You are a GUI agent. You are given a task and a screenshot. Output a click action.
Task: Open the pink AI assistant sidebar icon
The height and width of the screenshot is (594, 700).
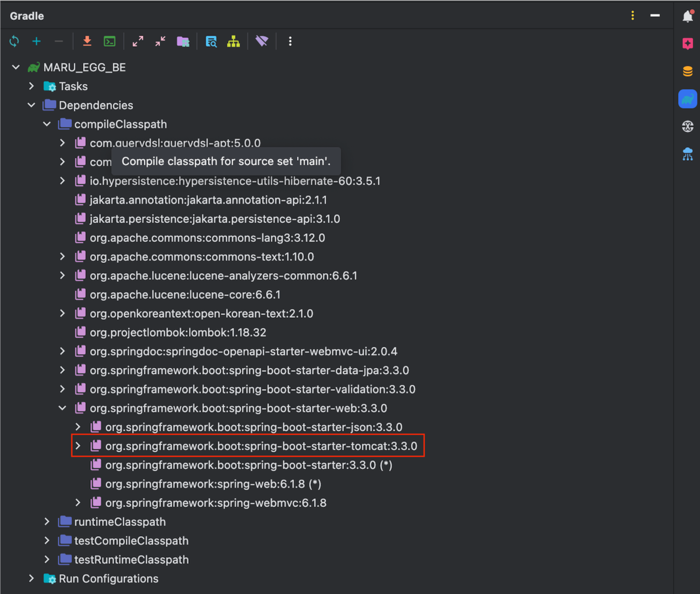(x=688, y=44)
